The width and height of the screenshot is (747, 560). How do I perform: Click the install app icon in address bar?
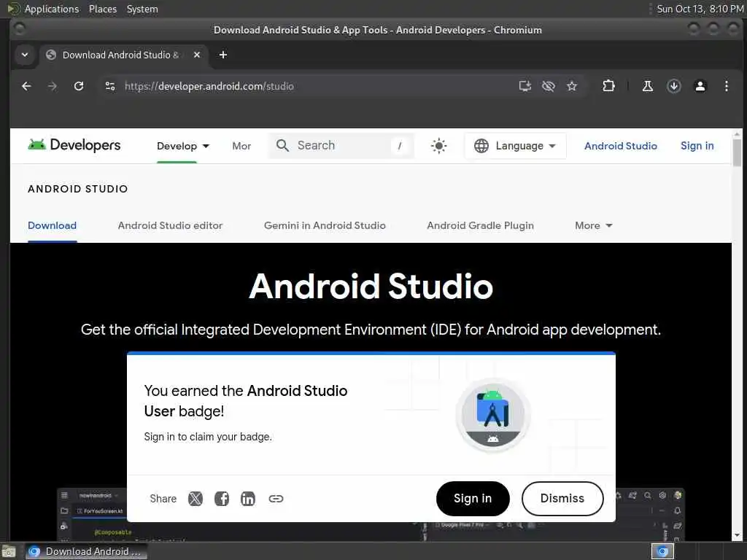[525, 86]
